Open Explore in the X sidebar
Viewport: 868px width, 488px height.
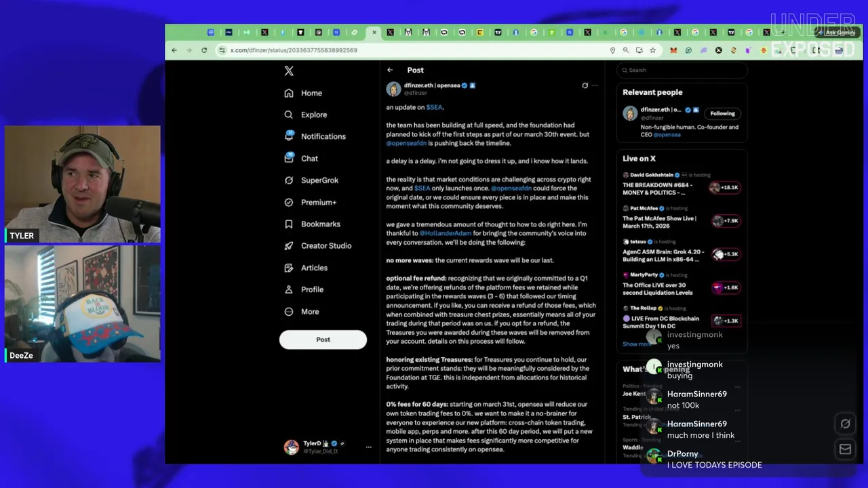click(305, 115)
